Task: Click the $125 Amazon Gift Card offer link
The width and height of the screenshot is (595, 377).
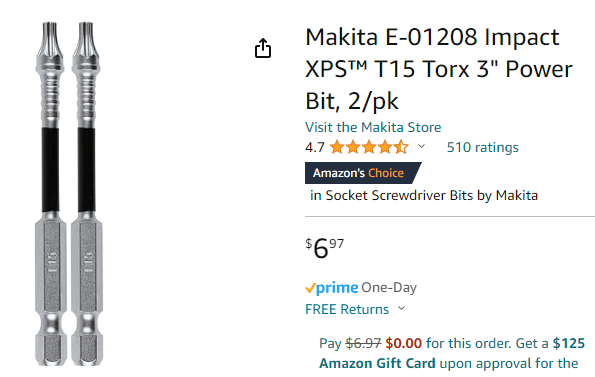Action: tap(452, 353)
